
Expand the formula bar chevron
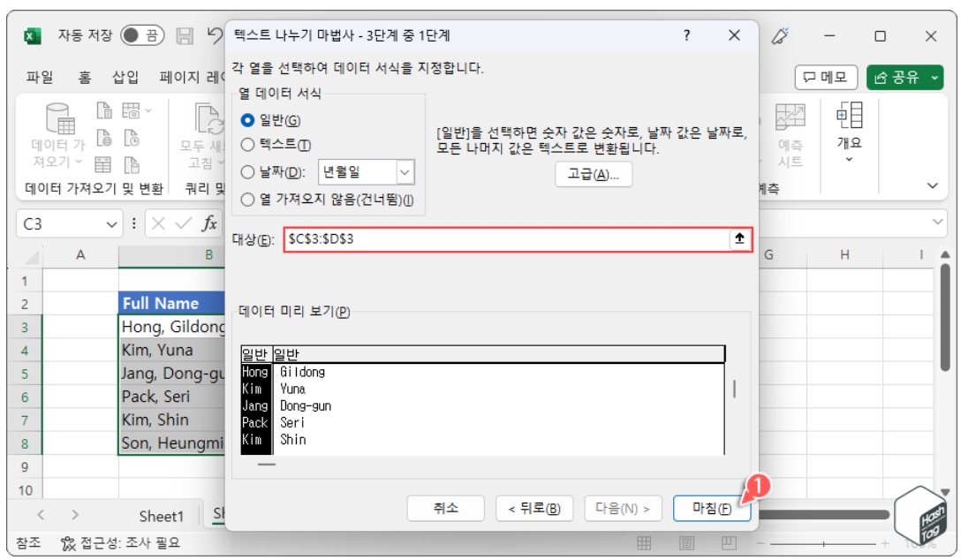[938, 222]
